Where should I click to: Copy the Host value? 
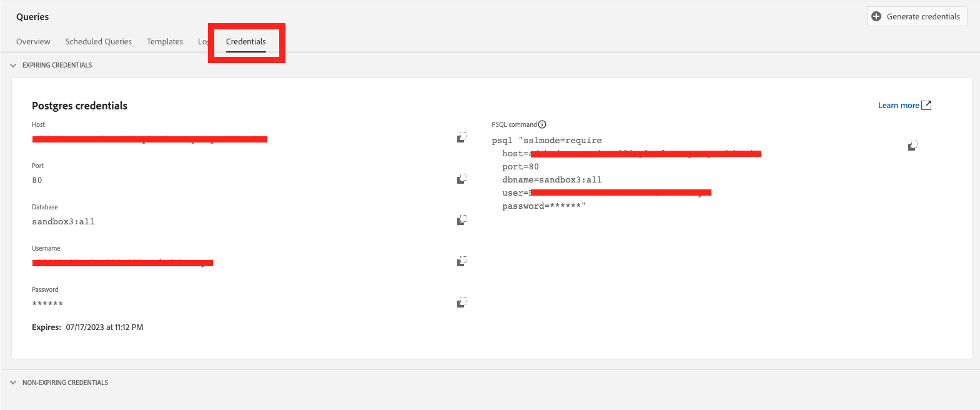462,137
